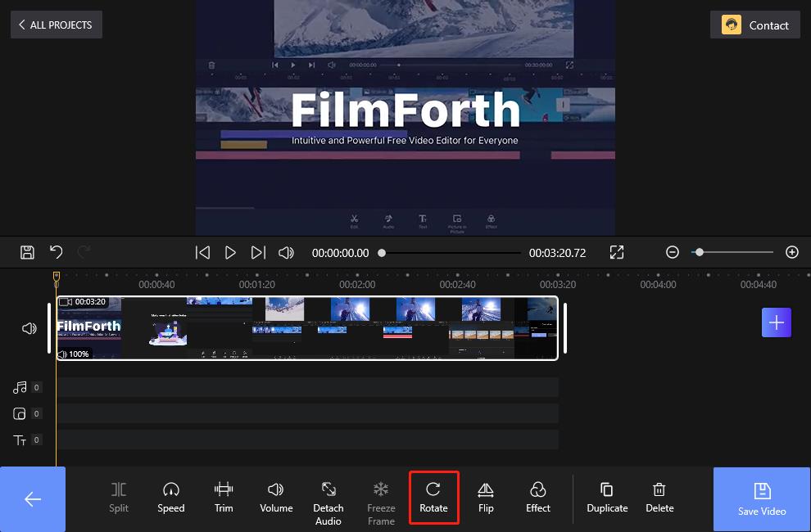Adjust the timeline zoom slider handle
This screenshot has width=811, height=532.
[700, 252]
